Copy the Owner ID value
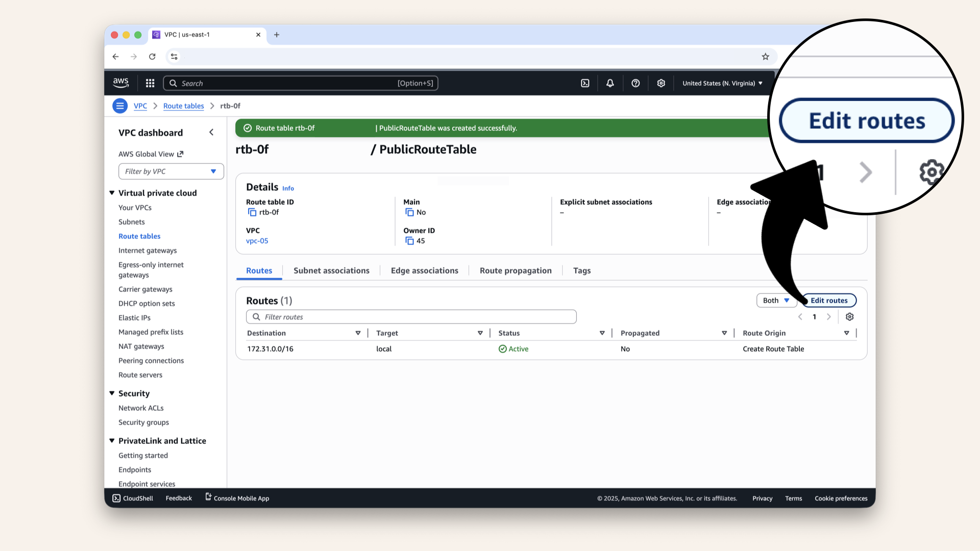This screenshot has width=980, height=551. pyautogui.click(x=409, y=241)
